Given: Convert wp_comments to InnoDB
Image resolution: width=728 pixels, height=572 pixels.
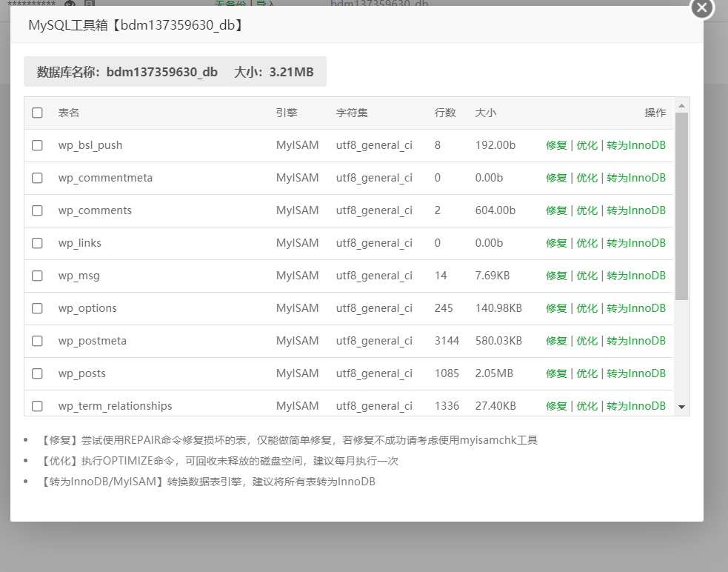Looking at the screenshot, I should [x=636, y=210].
